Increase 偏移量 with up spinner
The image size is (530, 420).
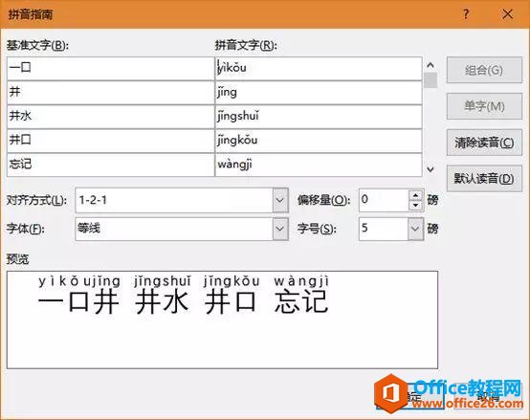pyautogui.click(x=416, y=195)
